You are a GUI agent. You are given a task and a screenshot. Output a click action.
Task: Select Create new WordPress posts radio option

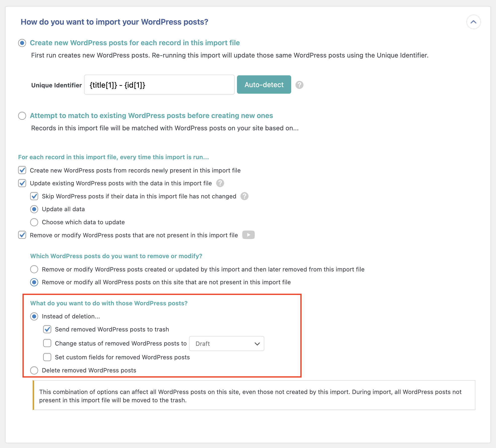coord(22,43)
